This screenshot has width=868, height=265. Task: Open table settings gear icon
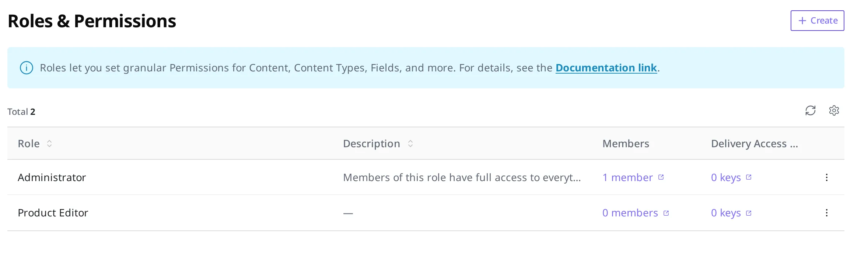pyautogui.click(x=834, y=110)
